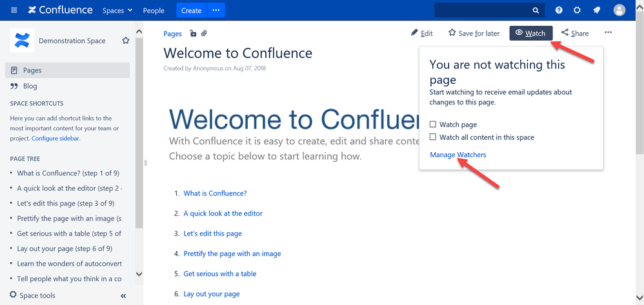
Task: Open more page actions ellipsis
Action: pyautogui.click(x=609, y=33)
